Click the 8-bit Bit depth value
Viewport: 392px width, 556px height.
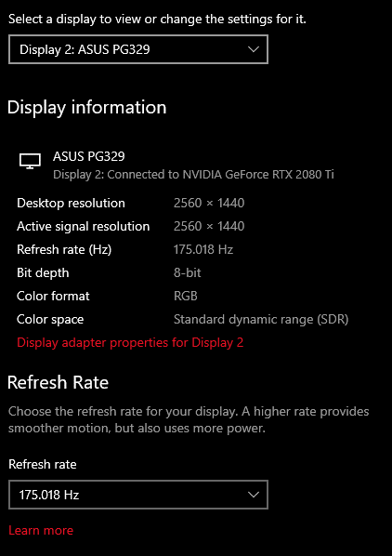click(188, 273)
